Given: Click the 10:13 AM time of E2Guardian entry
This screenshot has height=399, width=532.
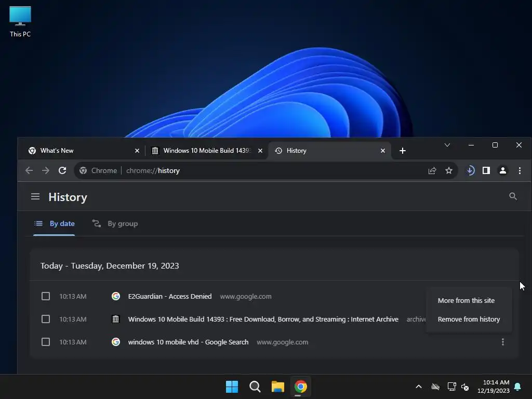Looking at the screenshot, I should 73,296.
